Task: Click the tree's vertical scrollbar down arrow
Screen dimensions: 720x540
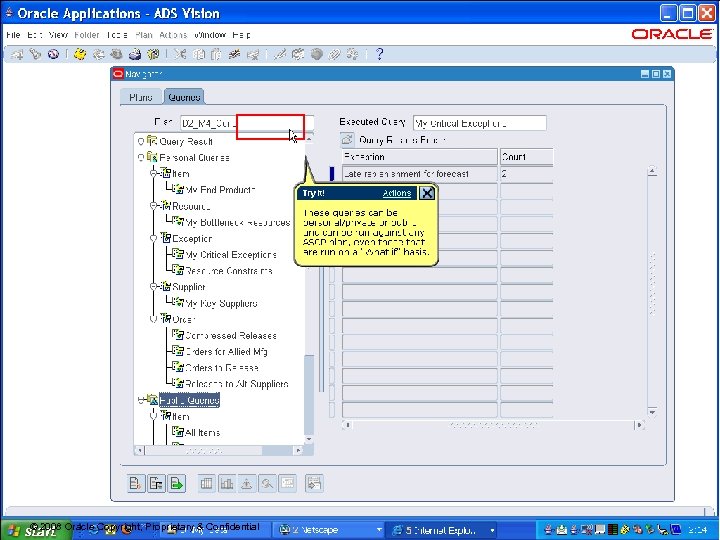Action: point(309,439)
